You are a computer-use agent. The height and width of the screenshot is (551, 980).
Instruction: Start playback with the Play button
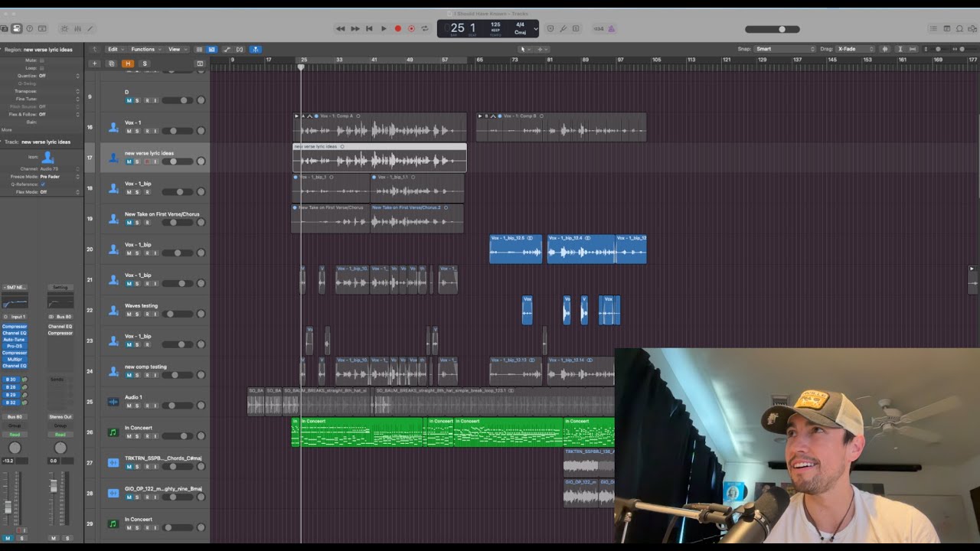(x=384, y=28)
